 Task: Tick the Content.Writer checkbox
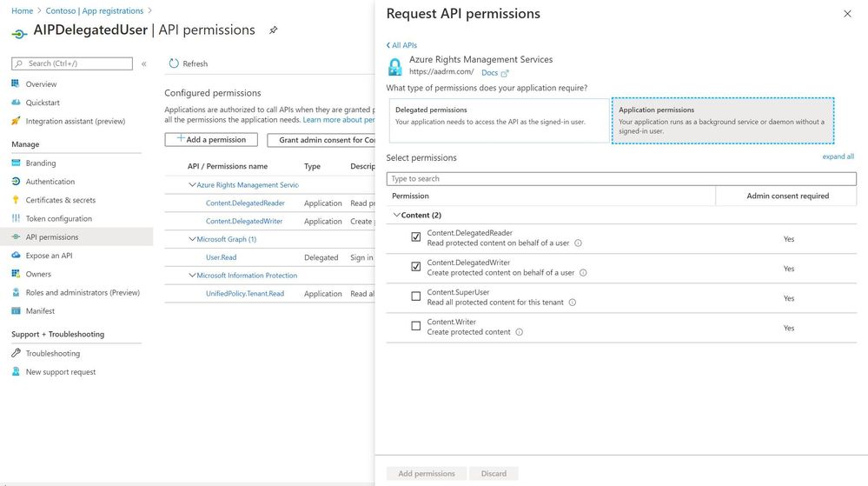coord(416,326)
